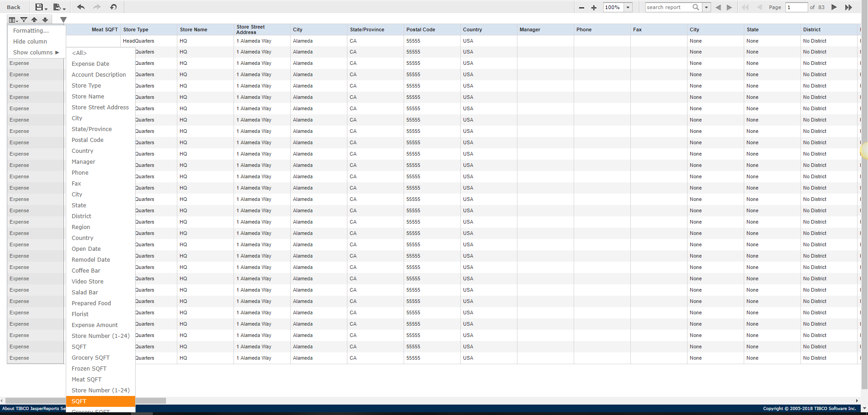Open the Formatting... menu entry
The image size is (868, 415).
coord(36,31)
